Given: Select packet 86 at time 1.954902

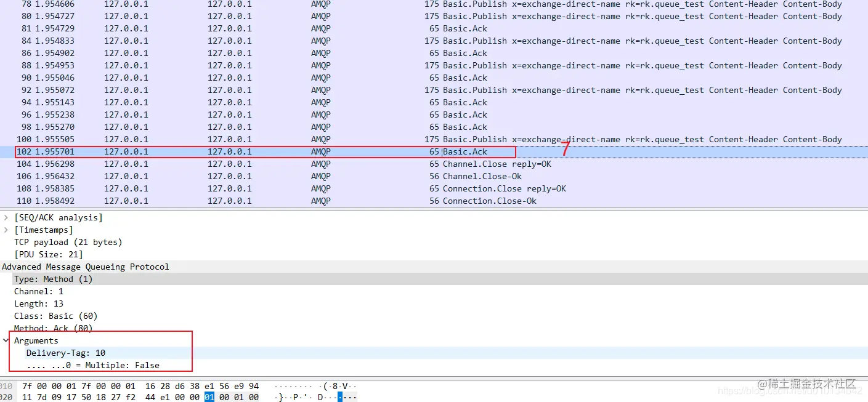Looking at the screenshot, I should (434, 53).
